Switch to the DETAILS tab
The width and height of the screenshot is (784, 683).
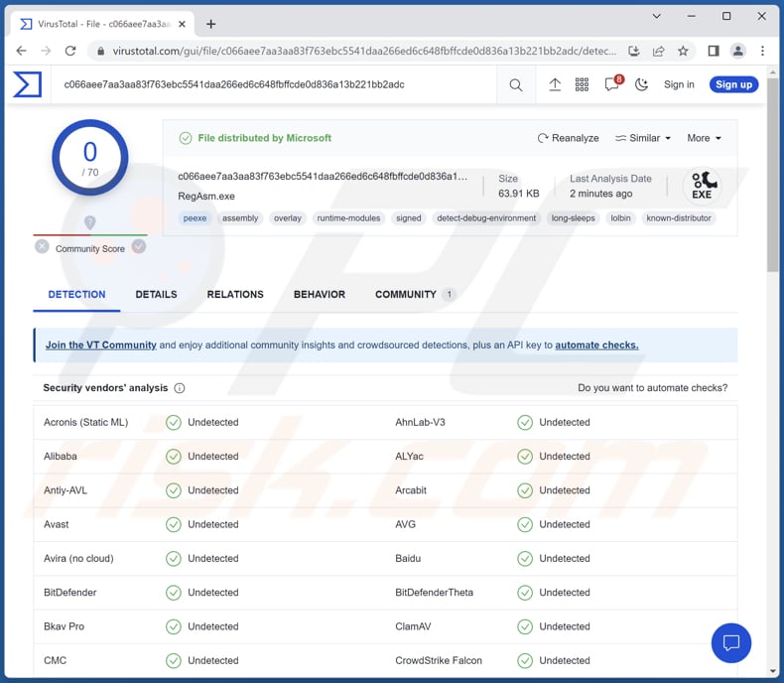click(x=156, y=294)
